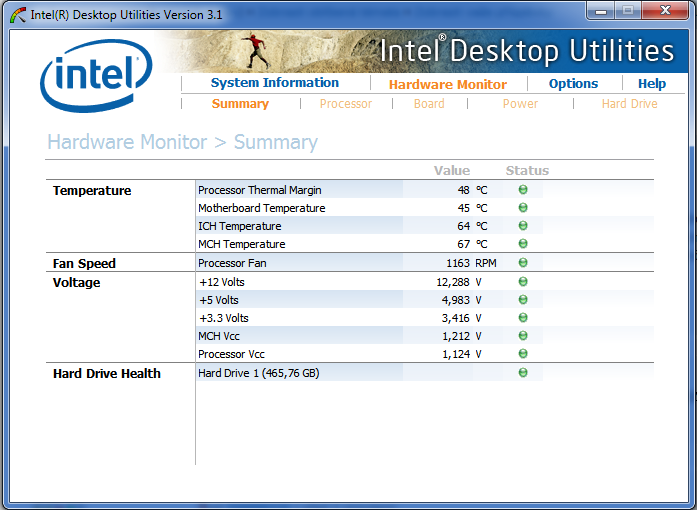Viewport: 697px width, 510px height.
Task: Click the MCH Vcc row label
Action: (219, 336)
